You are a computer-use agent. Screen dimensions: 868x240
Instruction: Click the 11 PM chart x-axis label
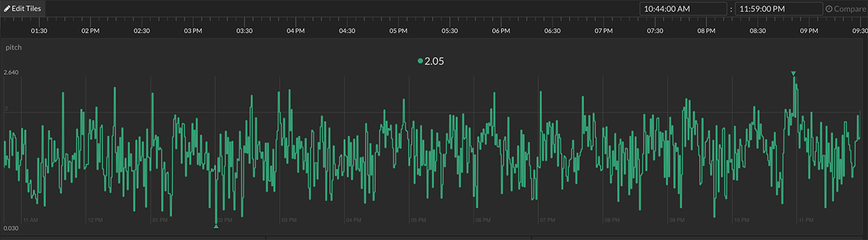coord(805,219)
